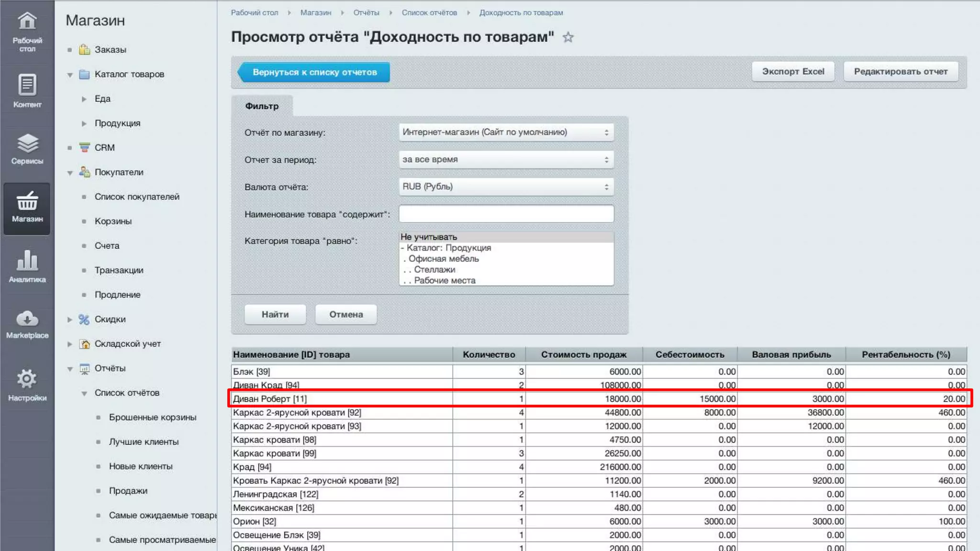Click the Найти search button

pyautogui.click(x=275, y=315)
